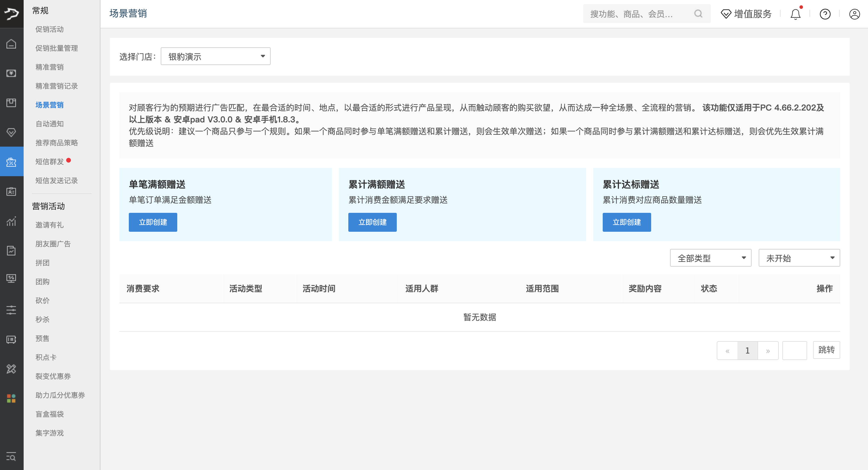Open the 未开始 status dropdown

point(799,258)
